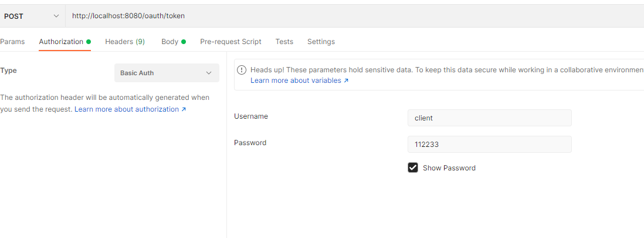Open the Headers (9) tab
Screen dimensions: 644x238
coord(125,42)
